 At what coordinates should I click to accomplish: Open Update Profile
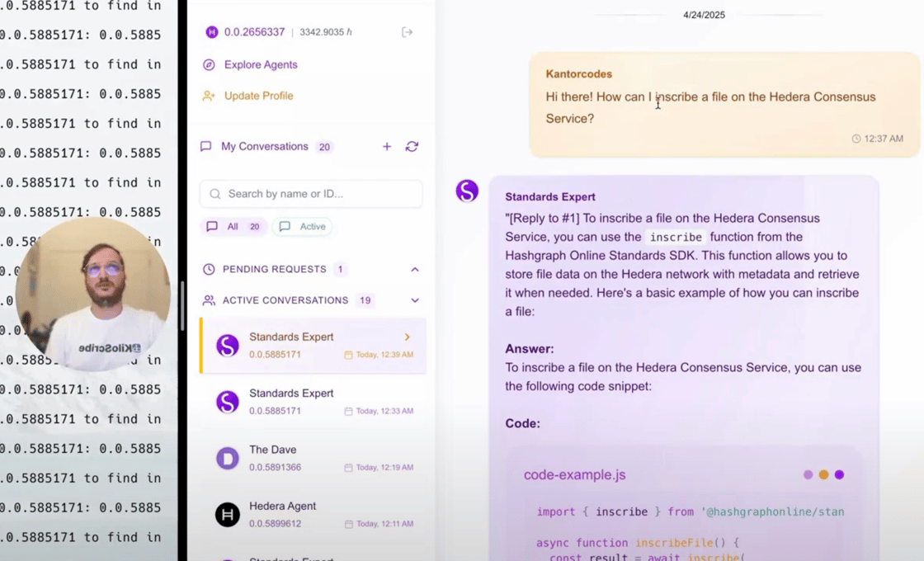pos(259,96)
